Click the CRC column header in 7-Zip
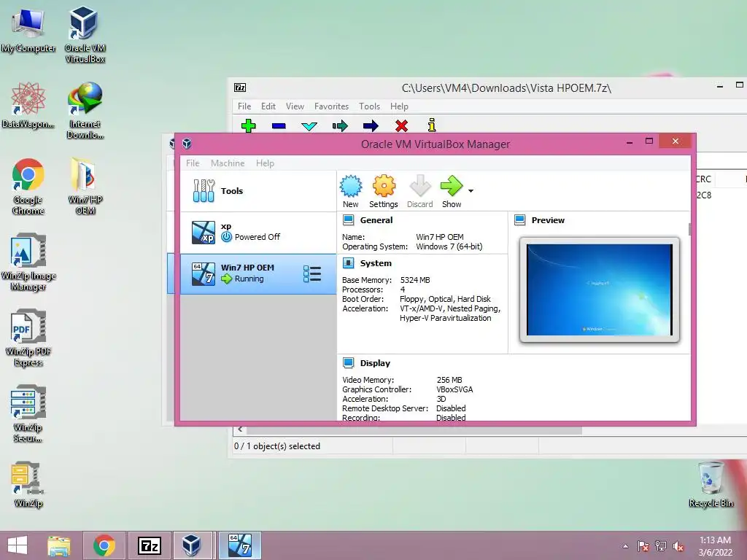Image resolution: width=747 pixels, height=560 pixels. (x=704, y=179)
